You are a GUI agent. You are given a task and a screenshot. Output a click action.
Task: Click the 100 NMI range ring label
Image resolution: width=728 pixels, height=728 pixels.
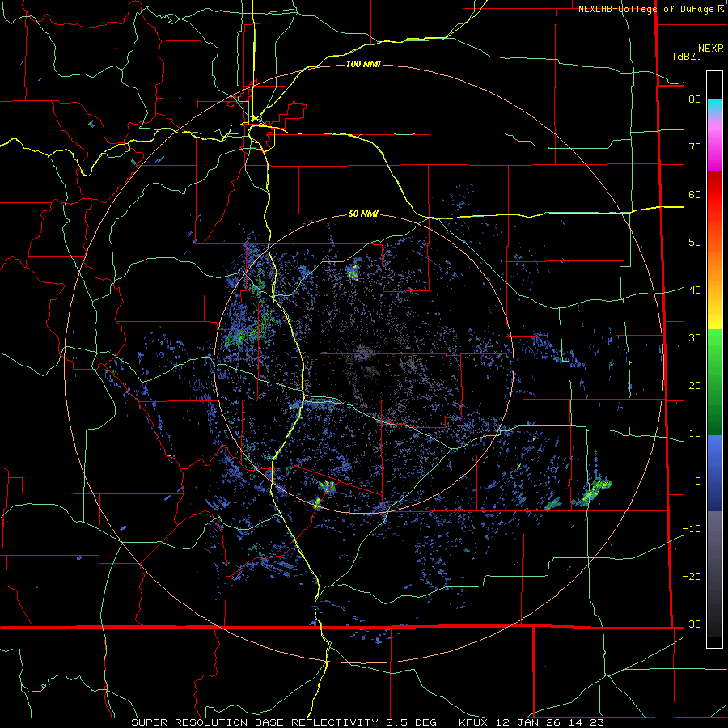pos(363,64)
